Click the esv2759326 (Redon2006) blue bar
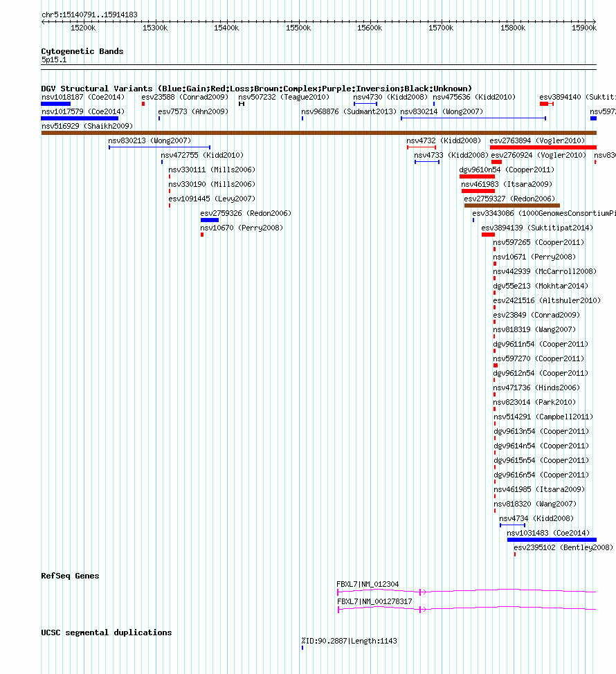Image resolution: width=616 pixels, height=674 pixels. pyautogui.click(x=209, y=220)
